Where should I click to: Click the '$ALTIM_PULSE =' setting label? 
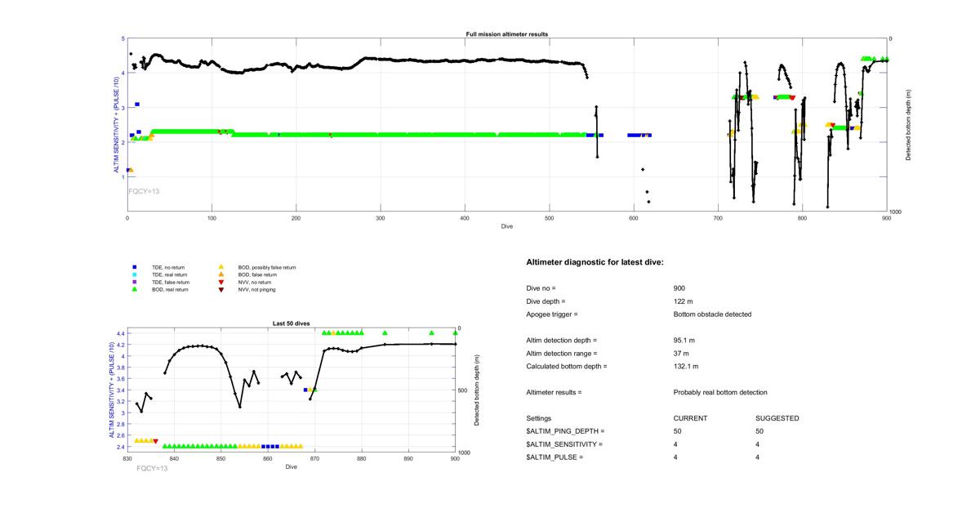click(x=555, y=457)
